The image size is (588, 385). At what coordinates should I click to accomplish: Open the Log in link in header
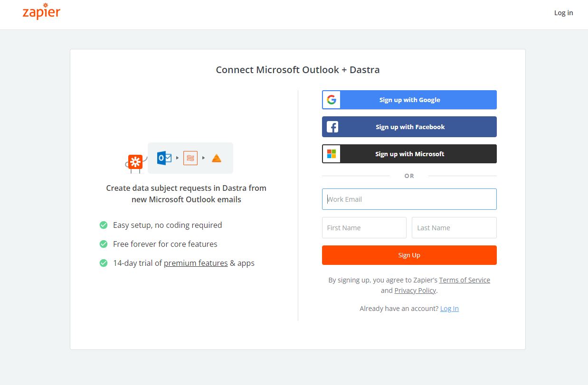563,13
